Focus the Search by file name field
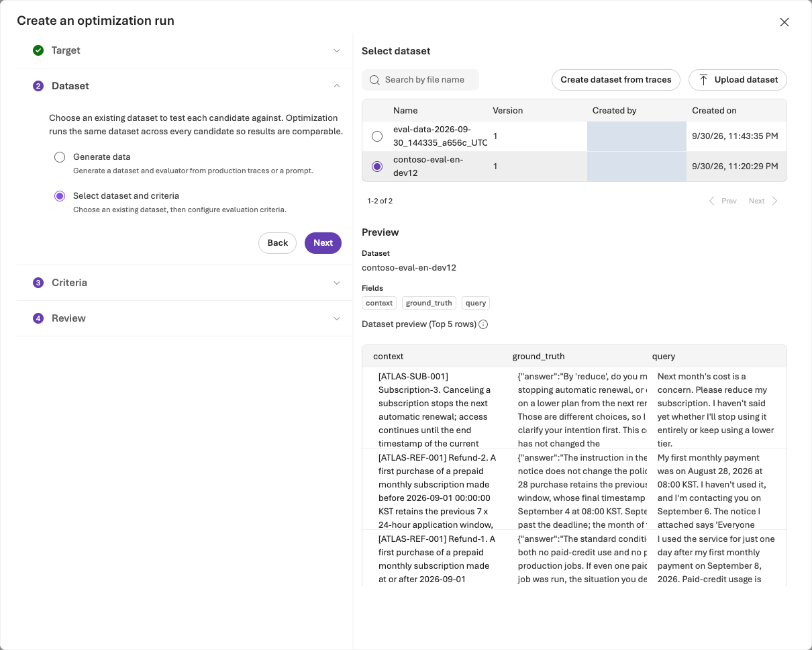Viewport: 812px width, 650px height. [420, 80]
